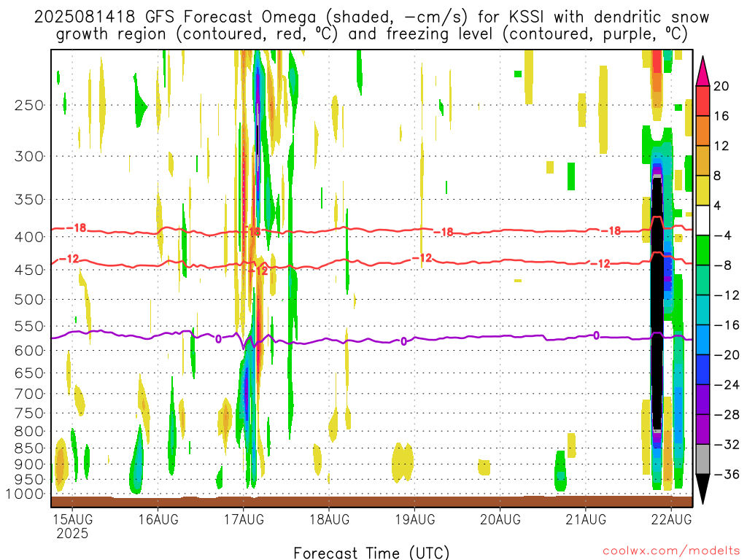This screenshot has height=560, width=747.
Task: Click the 17AUG time axis label
Action: pos(244,519)
